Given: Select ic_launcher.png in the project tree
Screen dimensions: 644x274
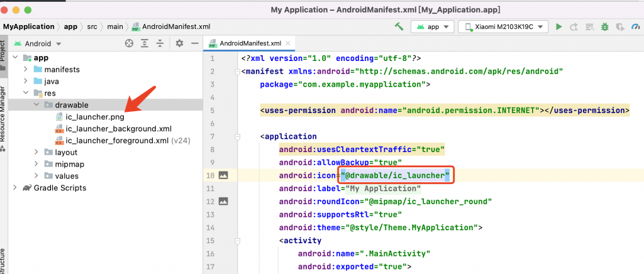Looking at the screenshot, I should coord(94,117).
